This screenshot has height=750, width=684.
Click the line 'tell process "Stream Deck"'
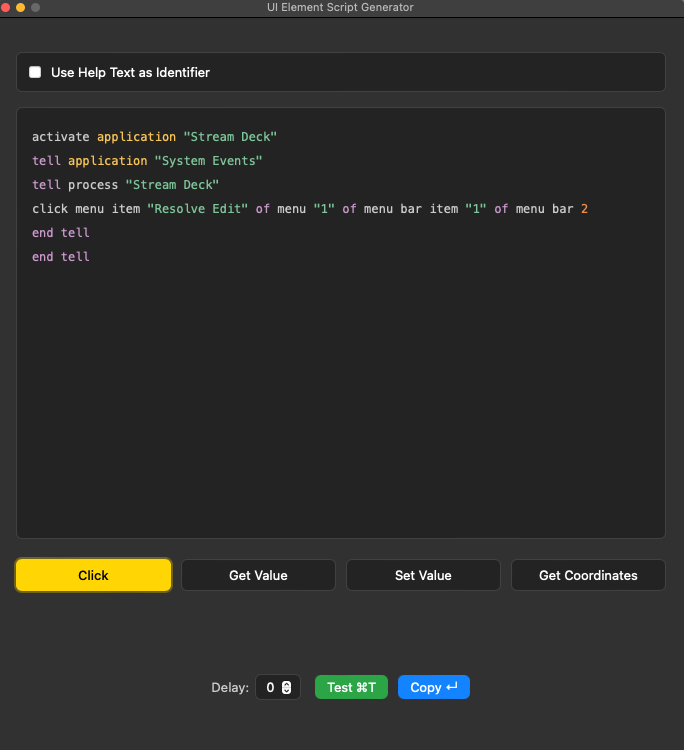point(125,185)
